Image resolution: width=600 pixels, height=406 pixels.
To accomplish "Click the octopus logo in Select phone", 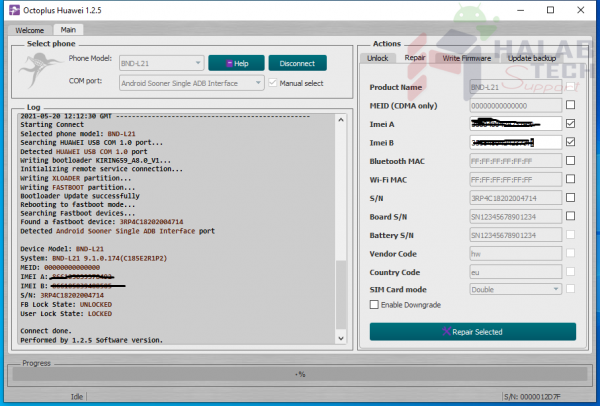I will pyautogui.click(x=39, y=69).
